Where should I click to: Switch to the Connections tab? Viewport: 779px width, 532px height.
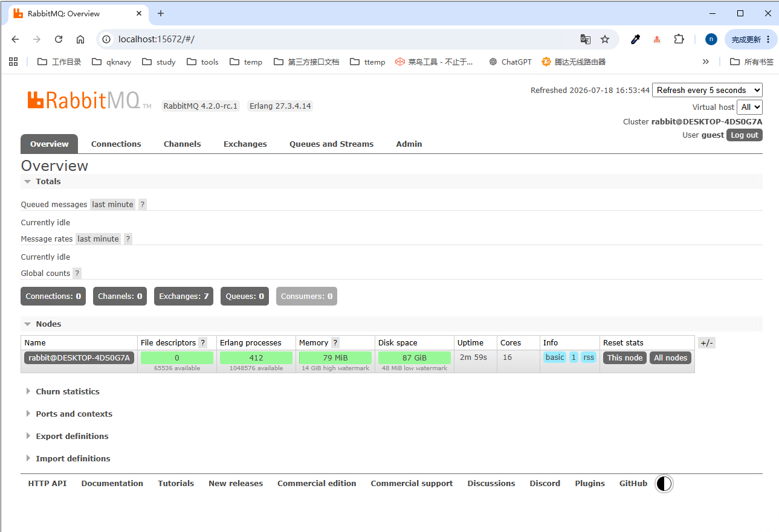pyautogui.click(x=116, y=144)
